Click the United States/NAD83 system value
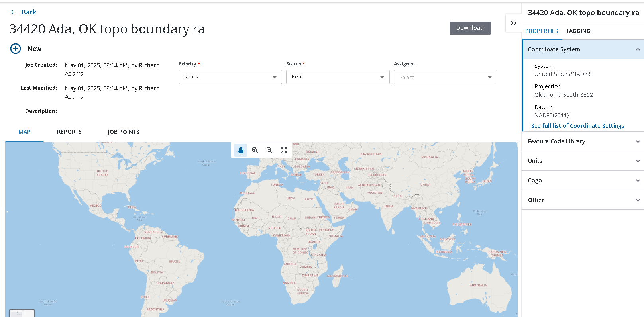Image resolution: width=644 pixels, height=317 pixels. 562,74
